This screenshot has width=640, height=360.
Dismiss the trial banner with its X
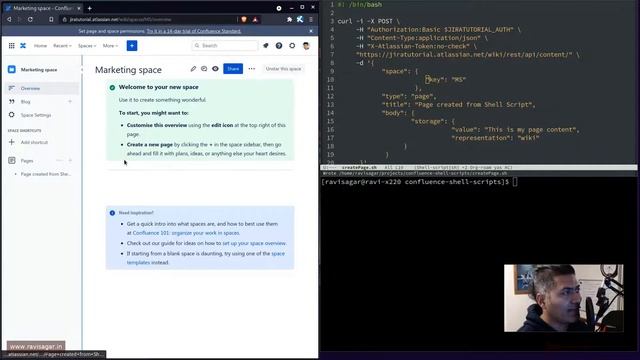311,31
